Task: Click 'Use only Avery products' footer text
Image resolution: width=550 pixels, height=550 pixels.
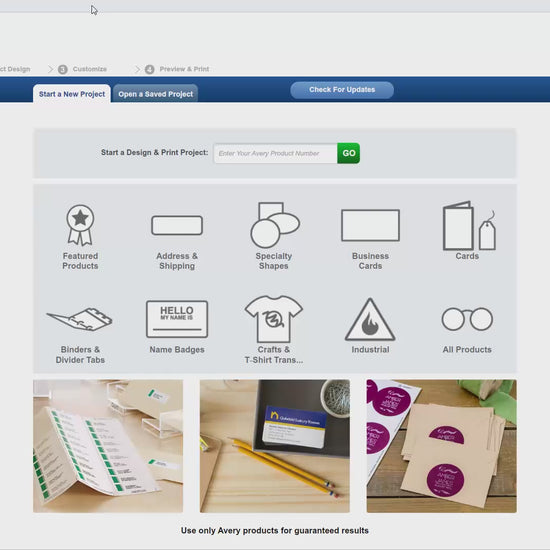Action: (x=275, y=530)
